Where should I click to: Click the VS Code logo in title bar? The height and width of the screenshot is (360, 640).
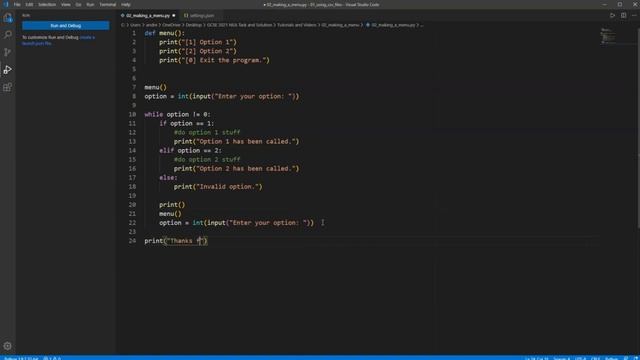click(x=6, y=4)
